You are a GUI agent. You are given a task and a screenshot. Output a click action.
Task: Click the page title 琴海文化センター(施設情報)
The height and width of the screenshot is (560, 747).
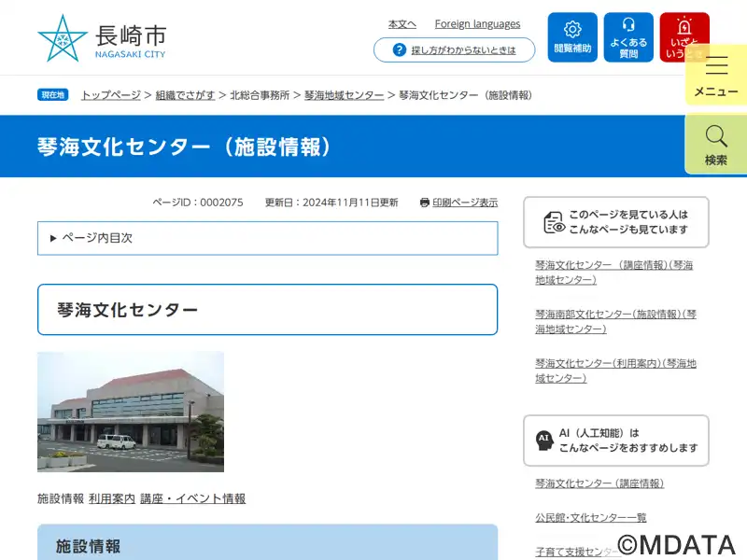pyautogui.click(x=184, y=147)
